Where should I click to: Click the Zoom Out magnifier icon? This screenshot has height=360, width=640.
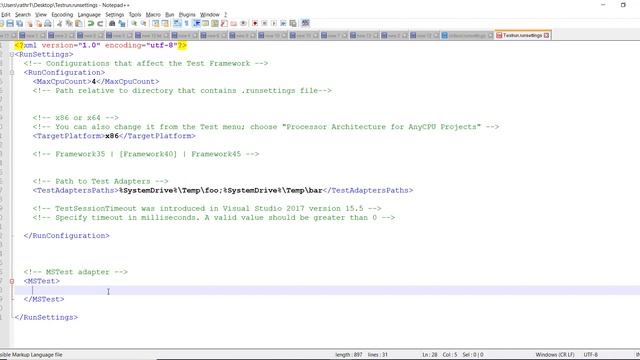tap(143, 23)
